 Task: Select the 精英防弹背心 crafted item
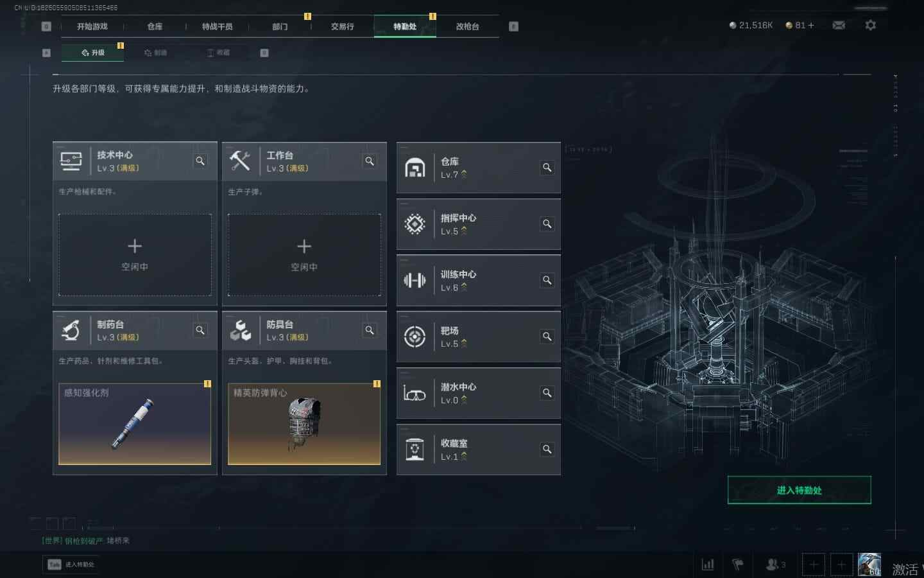pos(304,424)
